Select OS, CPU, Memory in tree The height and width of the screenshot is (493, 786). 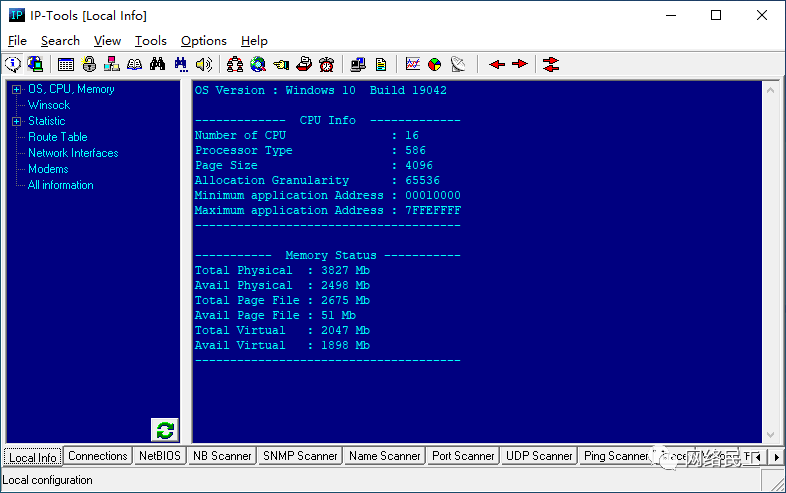71,89
